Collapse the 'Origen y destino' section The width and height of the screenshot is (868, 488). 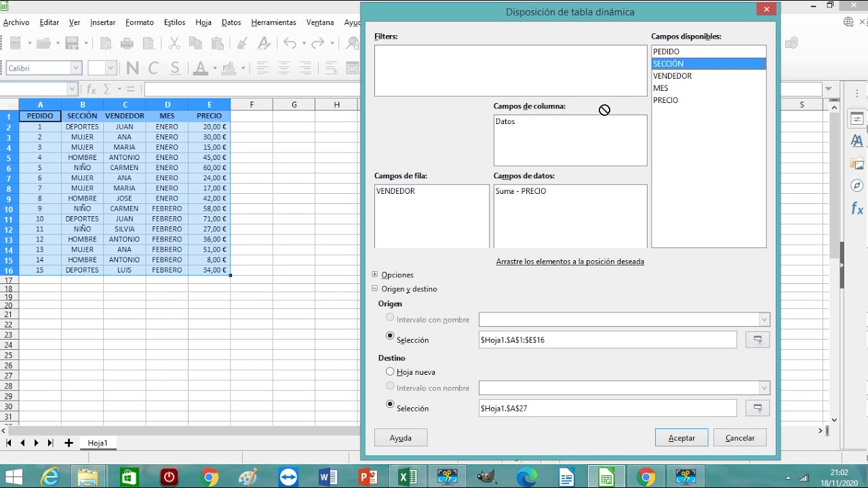[x=375, y=289]
